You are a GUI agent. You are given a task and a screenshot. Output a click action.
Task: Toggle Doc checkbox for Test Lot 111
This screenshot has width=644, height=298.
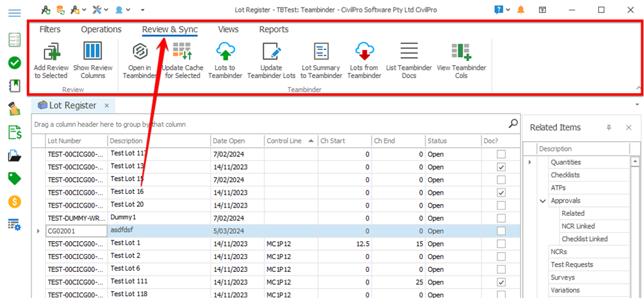(x=501, y=282)
